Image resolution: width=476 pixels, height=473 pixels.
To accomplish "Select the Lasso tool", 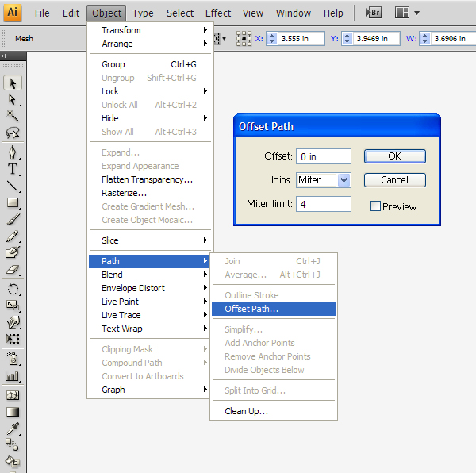I will pyautogui.click(x=13, y=133).
